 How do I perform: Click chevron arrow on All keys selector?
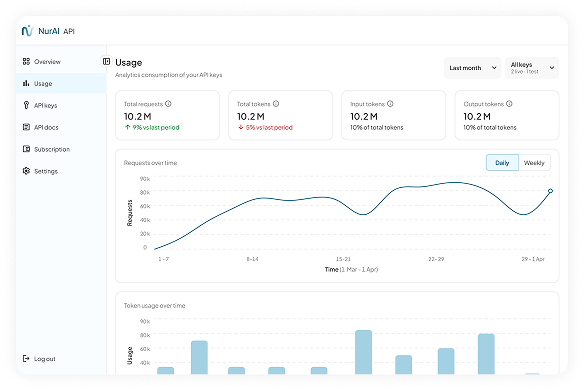pyautogui.click(x=552, y=68)
